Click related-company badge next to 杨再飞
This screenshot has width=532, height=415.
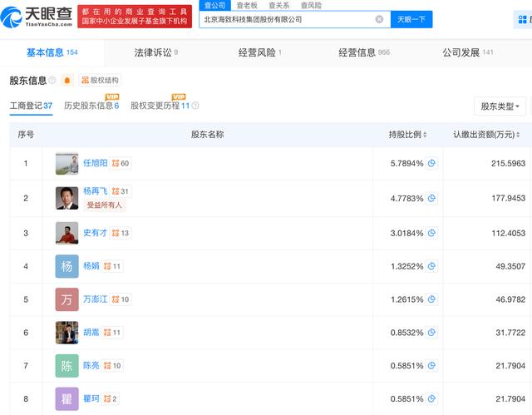pos(120,191)
